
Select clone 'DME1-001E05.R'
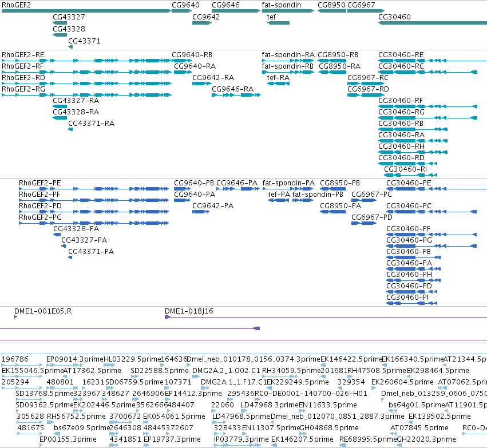click(43, 311)
